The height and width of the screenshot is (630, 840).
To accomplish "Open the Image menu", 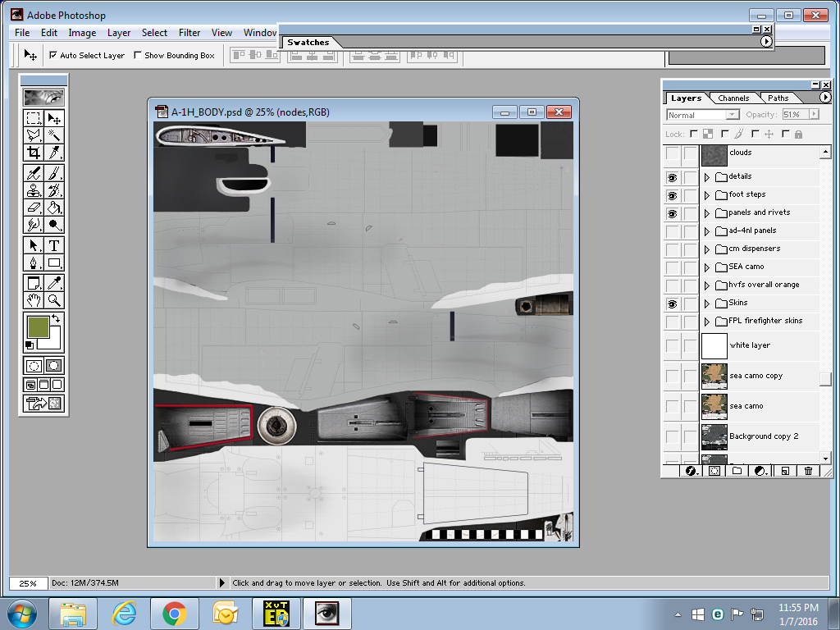I will point(82,33).
